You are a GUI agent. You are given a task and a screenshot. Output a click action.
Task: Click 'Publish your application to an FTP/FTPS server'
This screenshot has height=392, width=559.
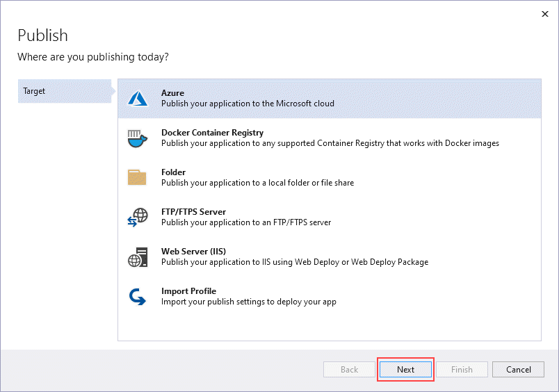[x=246, y=222]
